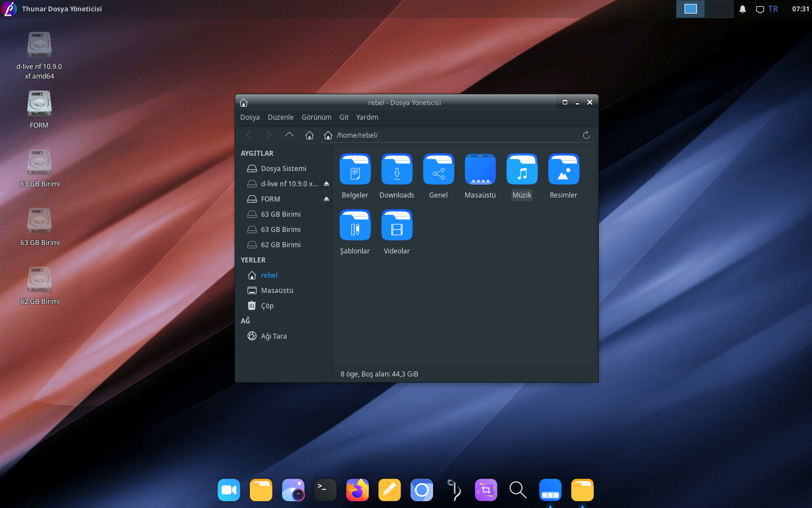Image resolution: width=812 pixels, height=508 pixels.
Task: Open the Yardım menu
Action: [x=367, y=117]
